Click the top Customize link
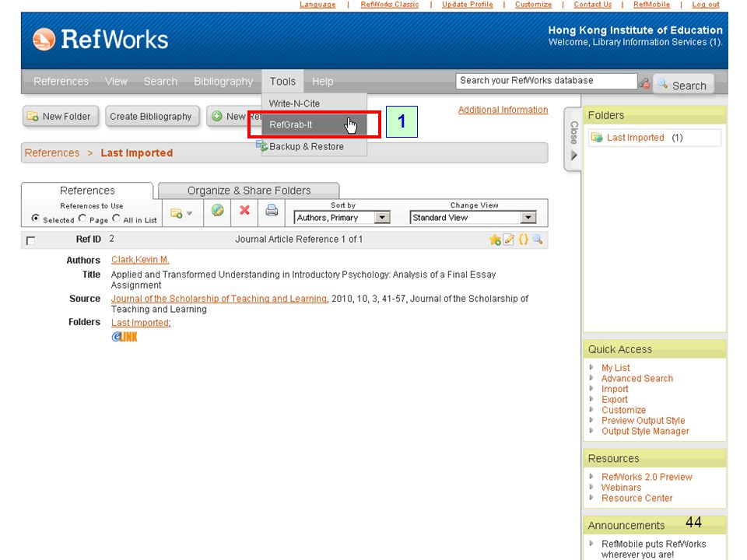The height and width of the screenshot is (560, 747). click(x=533, y=5)
